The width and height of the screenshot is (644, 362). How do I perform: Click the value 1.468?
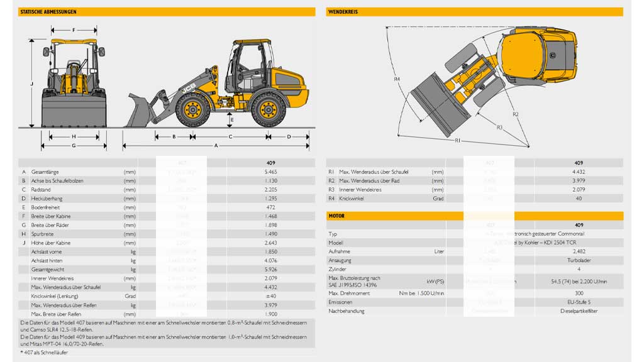(270, 216)
